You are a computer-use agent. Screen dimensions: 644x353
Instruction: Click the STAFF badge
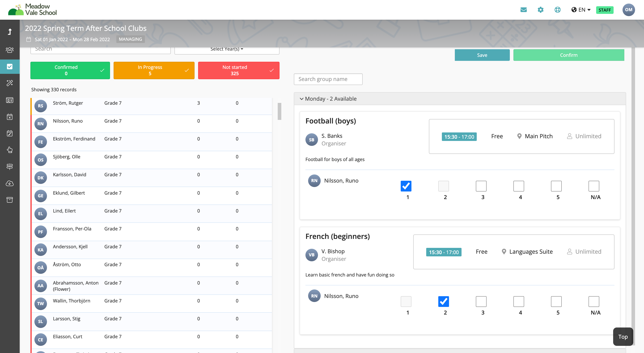pos(604,10)
